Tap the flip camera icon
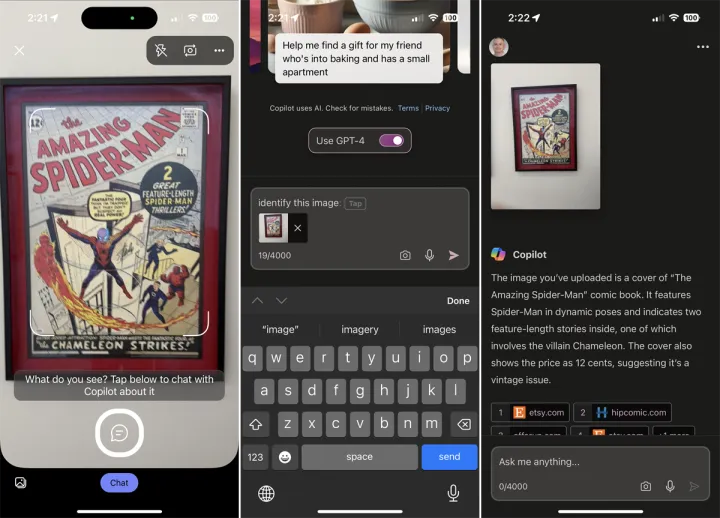This screenshot has height=518, width=720. (x=190, y=50)
